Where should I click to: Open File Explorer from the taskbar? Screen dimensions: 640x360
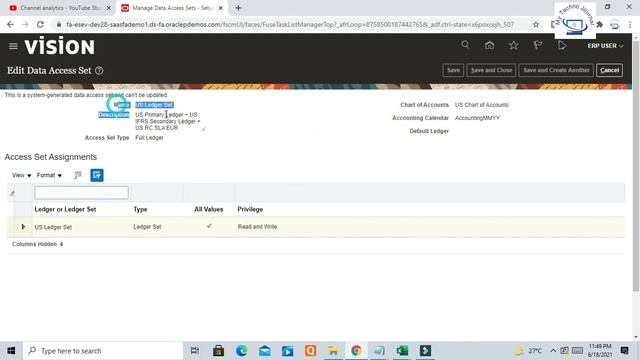pyautogui.click(x=333, y=351)
